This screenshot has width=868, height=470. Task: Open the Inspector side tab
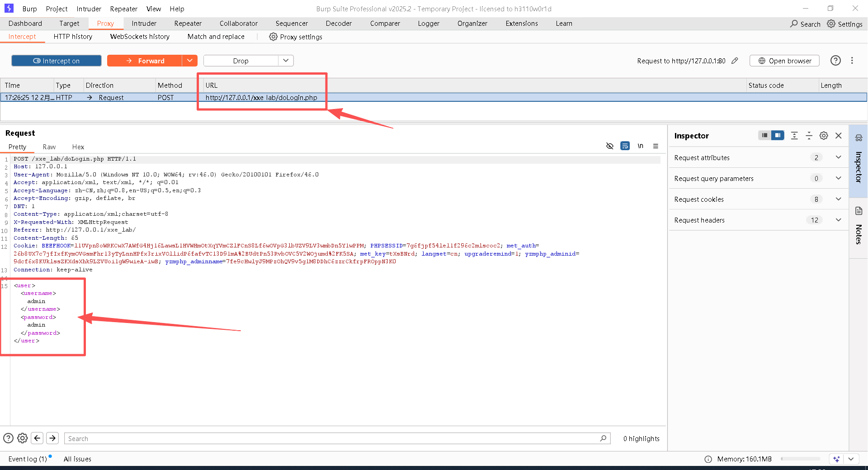[x=859, y=160]
